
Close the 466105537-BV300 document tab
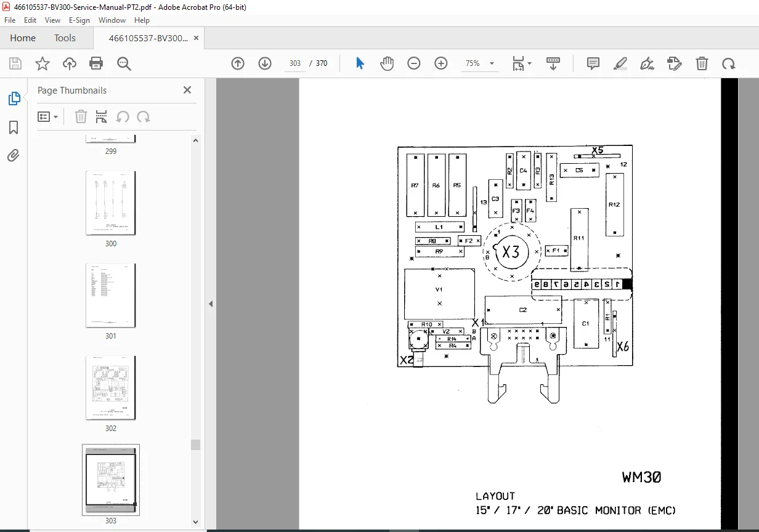coord(196,38)
